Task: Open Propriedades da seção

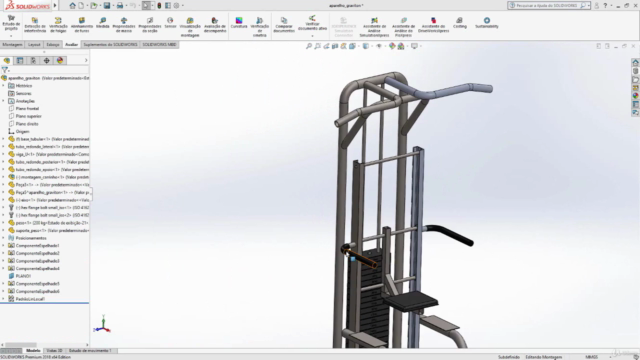Action: click(x=150, y=24)
